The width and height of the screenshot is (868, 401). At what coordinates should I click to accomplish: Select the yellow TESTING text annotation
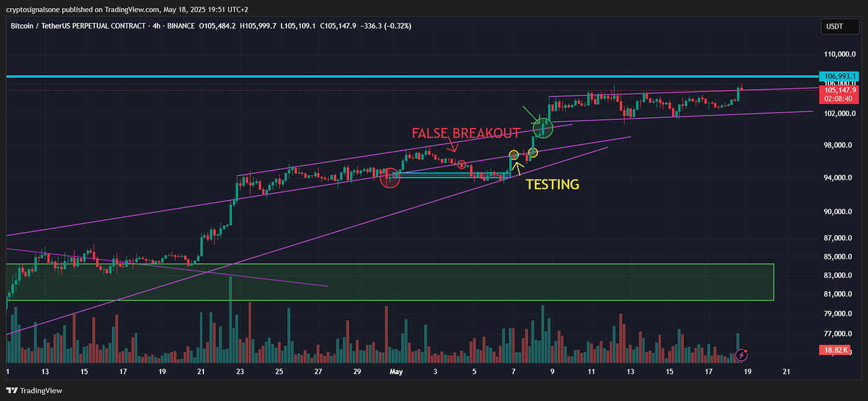[552, 184]
